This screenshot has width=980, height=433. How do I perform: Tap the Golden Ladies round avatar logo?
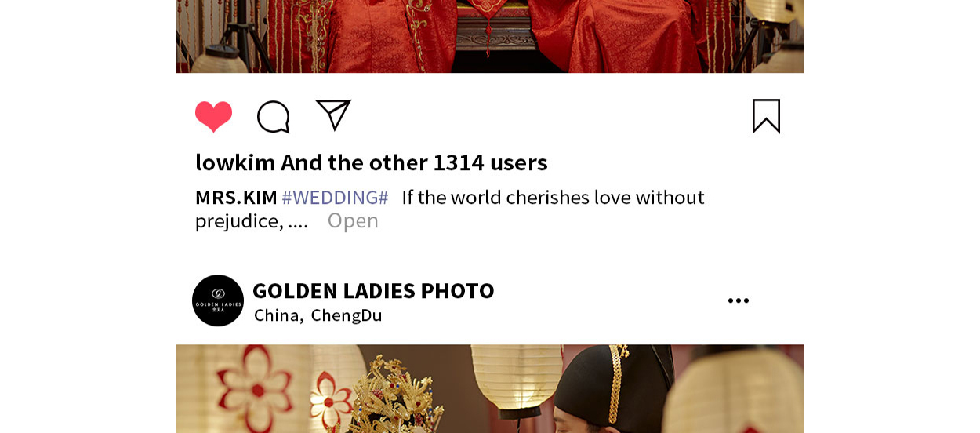coord(218,300)
